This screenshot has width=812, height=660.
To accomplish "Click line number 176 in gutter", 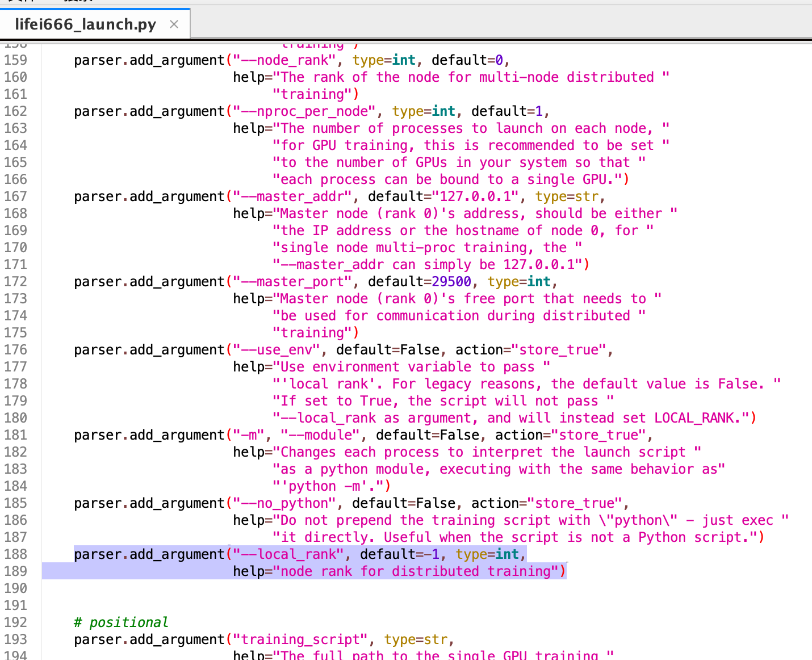I will [x=15, y=350].
